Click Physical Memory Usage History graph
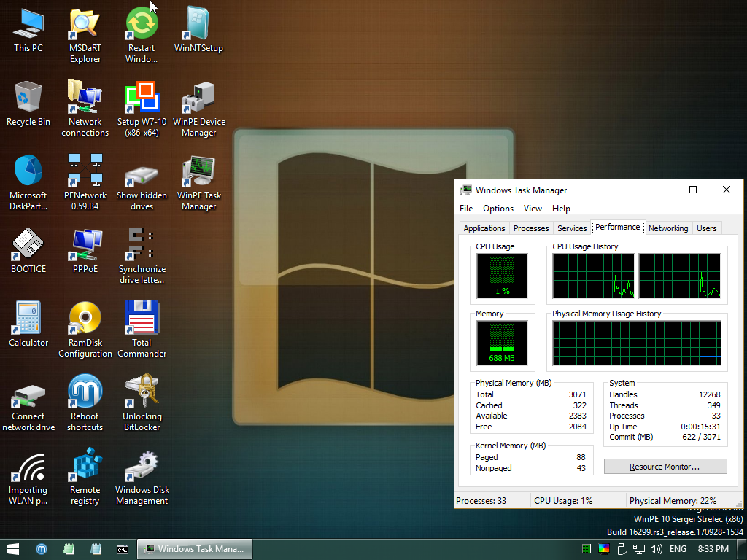 point(636,343)
